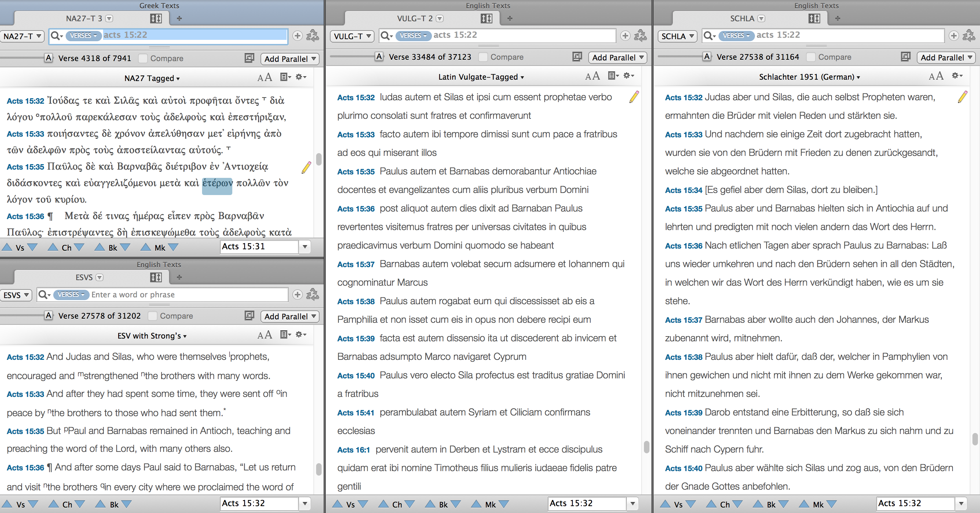Click next verse down arrow in VULG-T navigation bar

pos(363,504)
